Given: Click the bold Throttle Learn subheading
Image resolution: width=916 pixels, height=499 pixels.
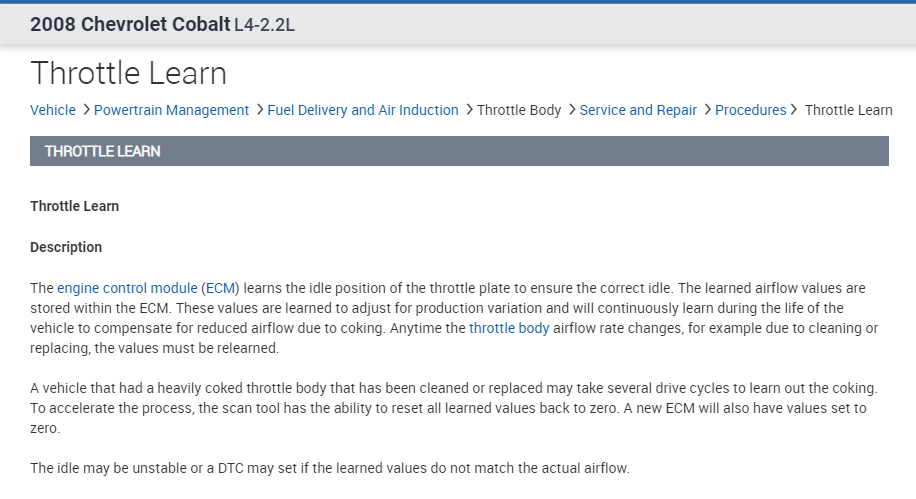Looking at the screenshot, I should [x=74, y=206].
